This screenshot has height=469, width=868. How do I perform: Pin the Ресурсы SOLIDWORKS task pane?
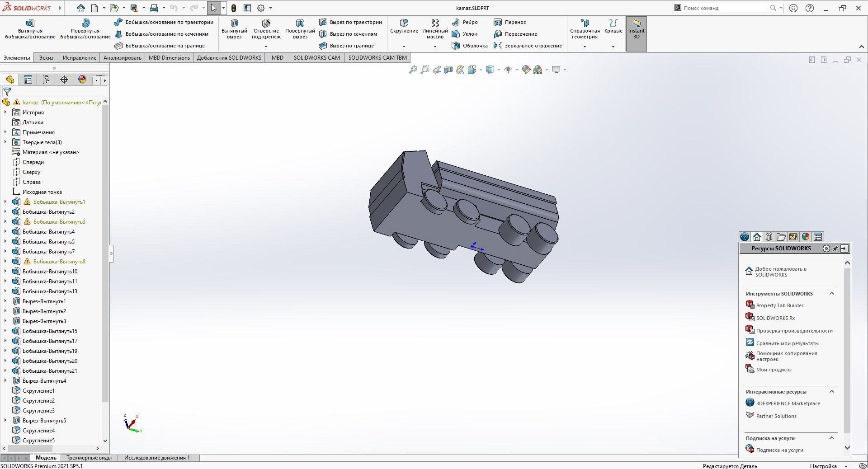tap(835, 249)
